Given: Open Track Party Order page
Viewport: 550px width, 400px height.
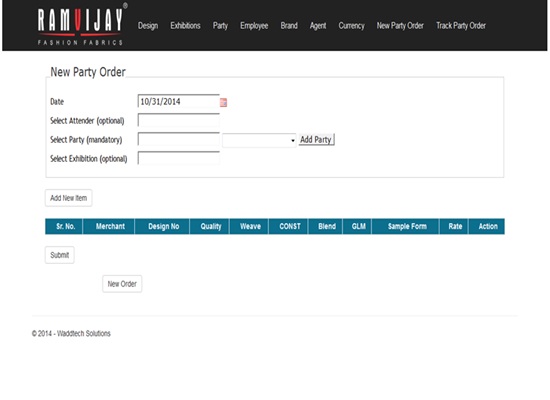Looking at the screenshot, I should click(x=461, y=26).
